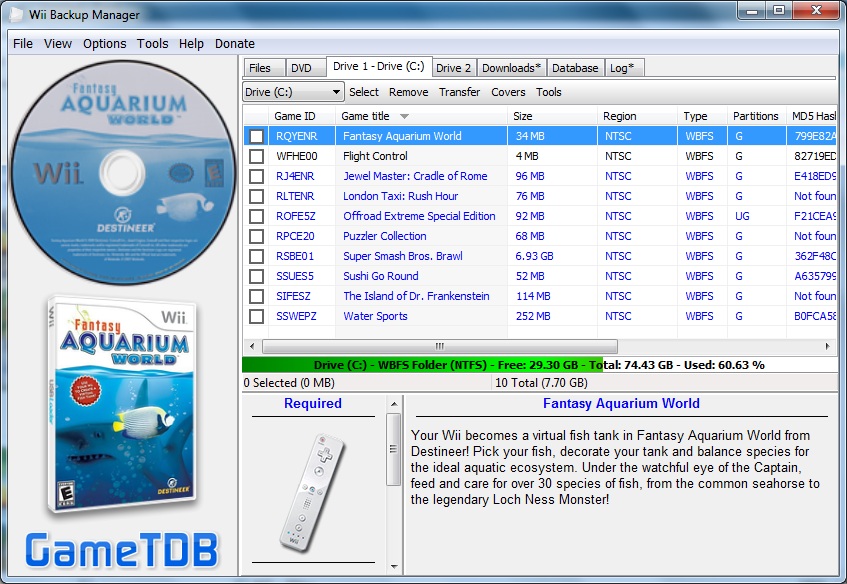847x584 pixels.
Task: Switch to the Database tab
Action: (575, 68)
